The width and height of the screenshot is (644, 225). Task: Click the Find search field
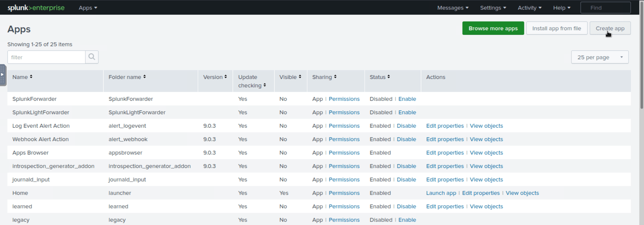pos(606,8)
